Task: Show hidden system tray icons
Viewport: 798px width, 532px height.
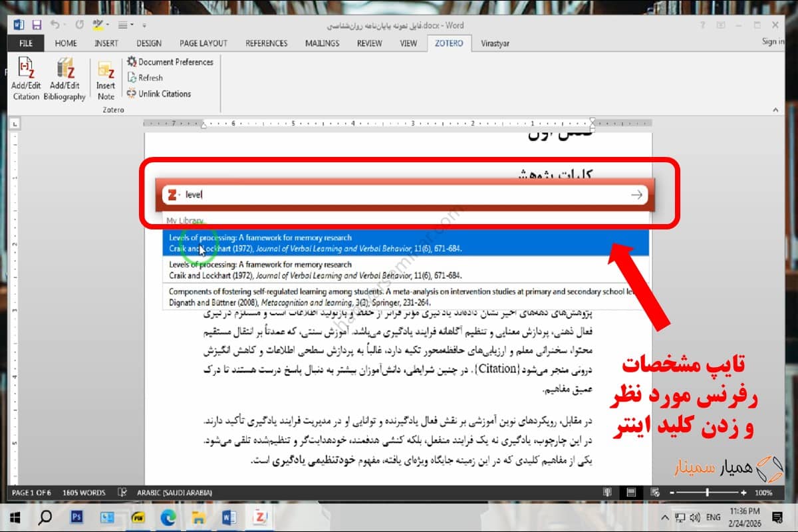Action: 664,517
